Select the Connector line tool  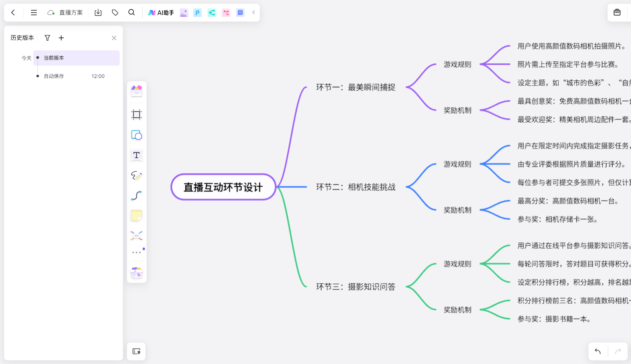point(137,196)
